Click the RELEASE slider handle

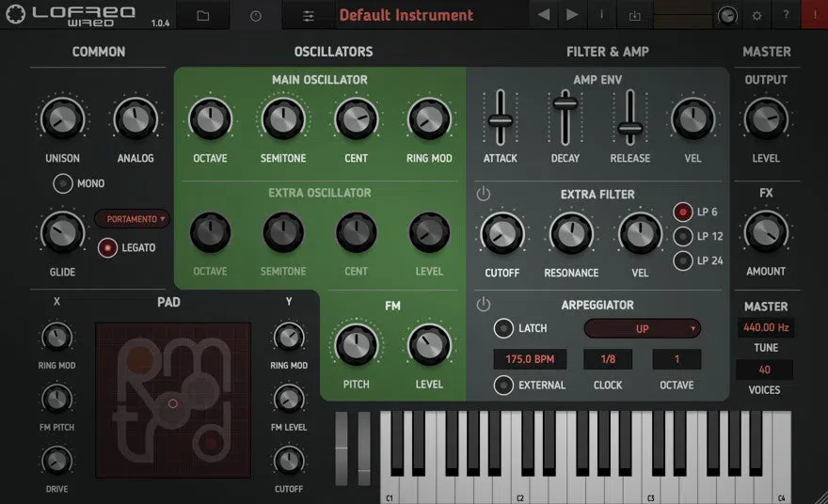630,128
